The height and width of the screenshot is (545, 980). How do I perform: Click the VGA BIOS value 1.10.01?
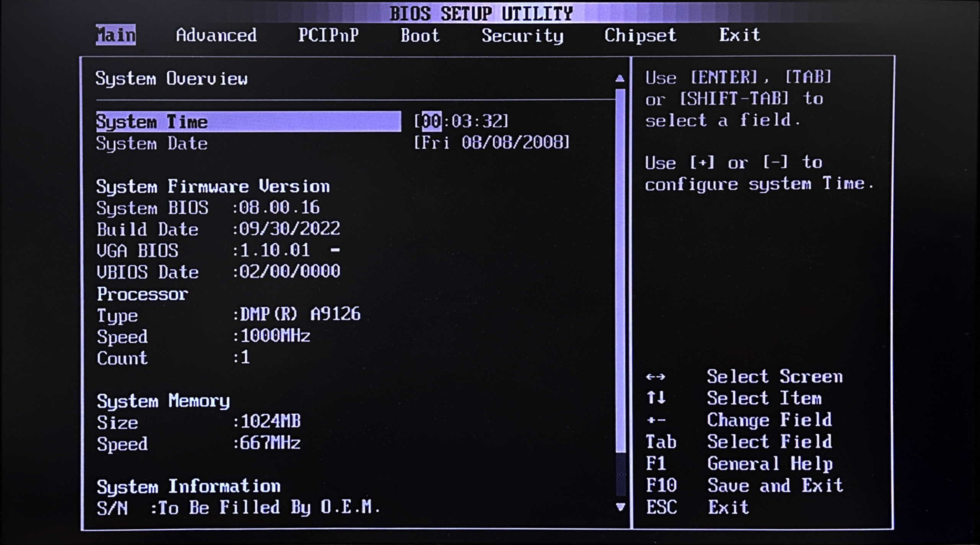274,250
